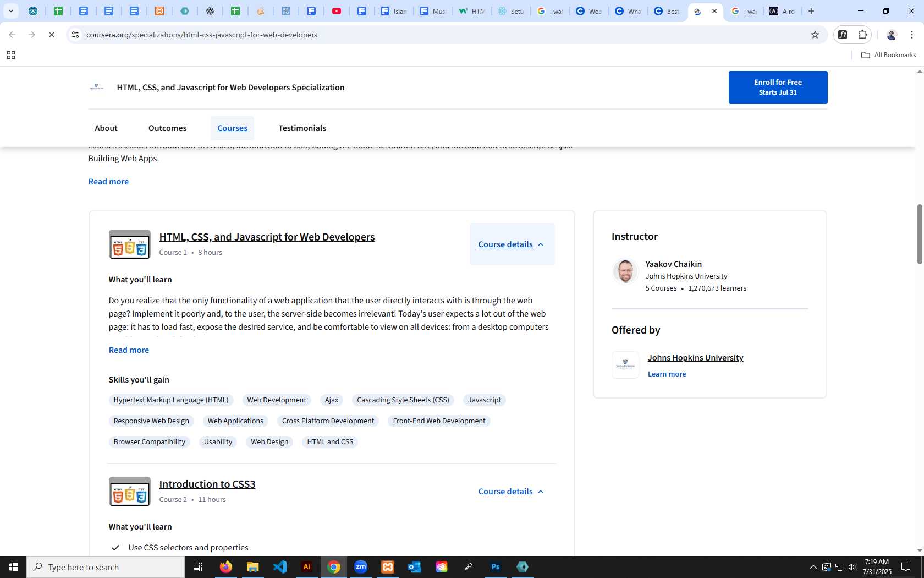Viewport: 924px width, 578px height.
Task: Open Zoom from the taskbar
Action: click(x=361, y=567)
